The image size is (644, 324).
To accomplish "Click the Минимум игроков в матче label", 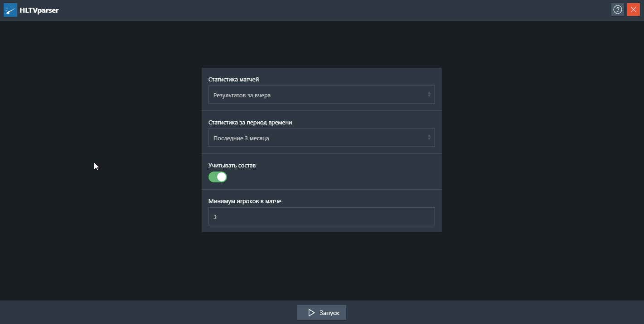I will pyautogui.click(x=245, y=201).
